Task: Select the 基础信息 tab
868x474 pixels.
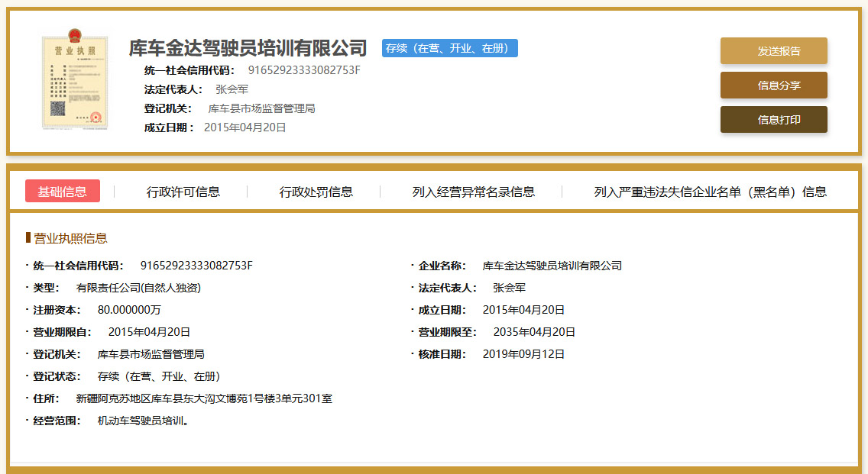Action: (x=63, y=192)
